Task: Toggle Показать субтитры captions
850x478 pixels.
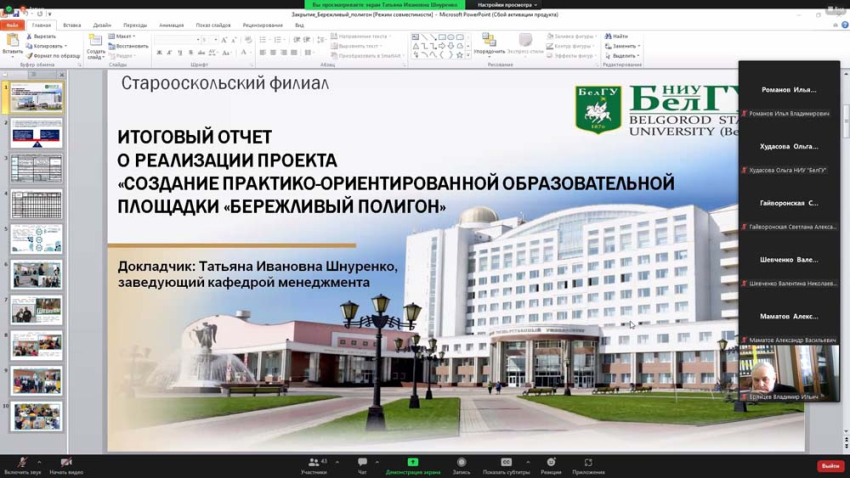Action: tap(506, 466)
